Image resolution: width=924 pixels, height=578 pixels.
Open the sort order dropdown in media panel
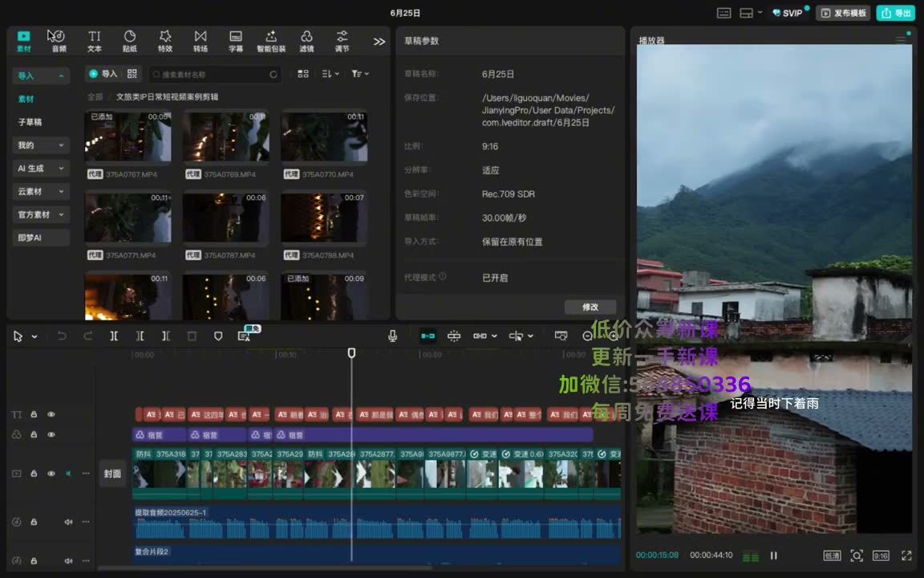click(330, 74)
